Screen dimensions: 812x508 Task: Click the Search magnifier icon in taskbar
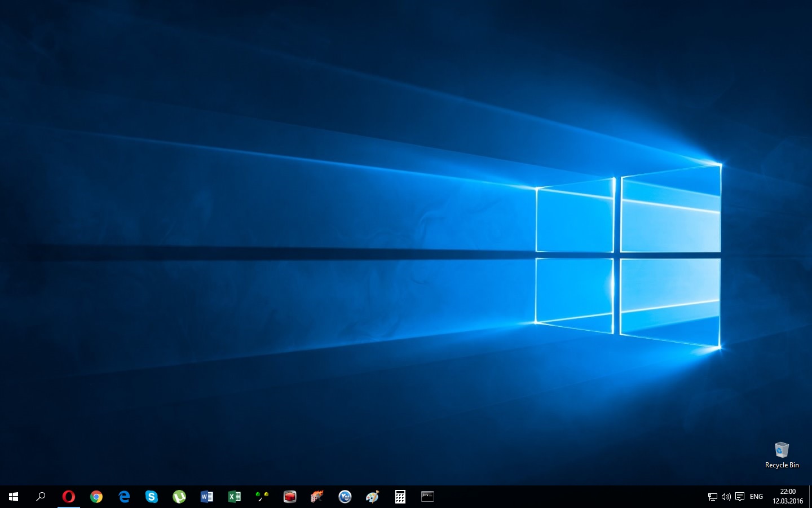[x=41, y=497]
